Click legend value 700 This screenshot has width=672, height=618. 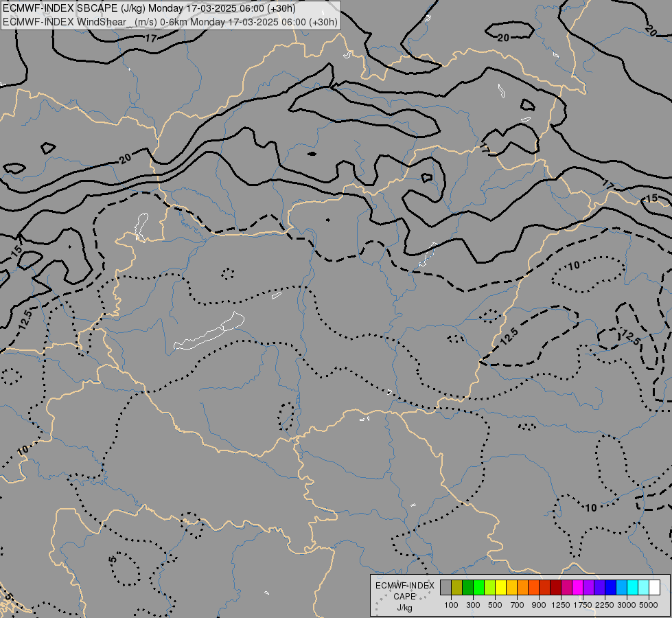pos(518,605)
